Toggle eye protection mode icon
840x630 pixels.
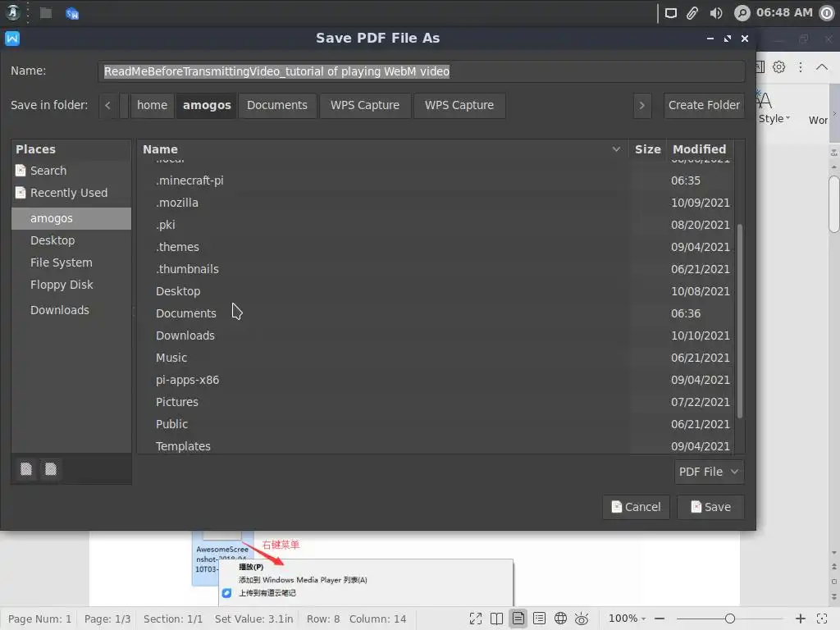coord(582,619)
